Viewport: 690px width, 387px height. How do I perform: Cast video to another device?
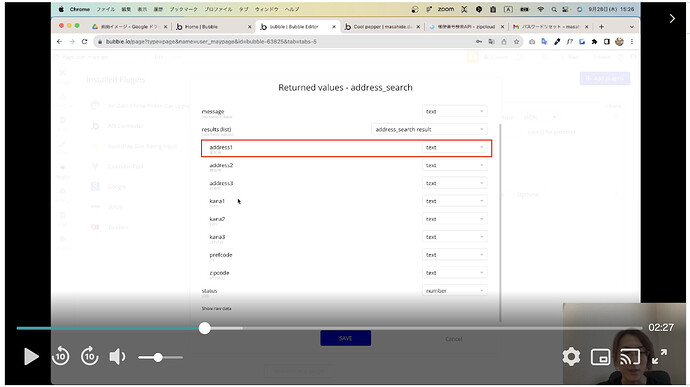coord(630,357)
